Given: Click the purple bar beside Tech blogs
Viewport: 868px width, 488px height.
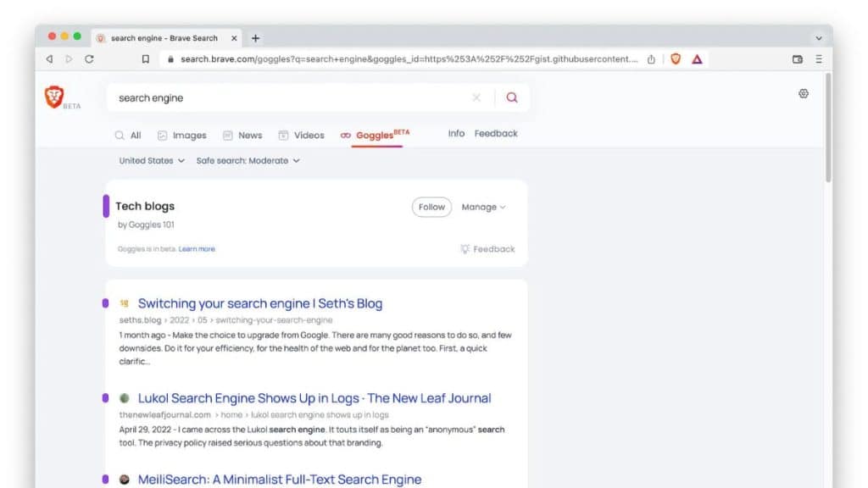Looking at the screenshot, I should pyautogui.click(x=106, y=207).
